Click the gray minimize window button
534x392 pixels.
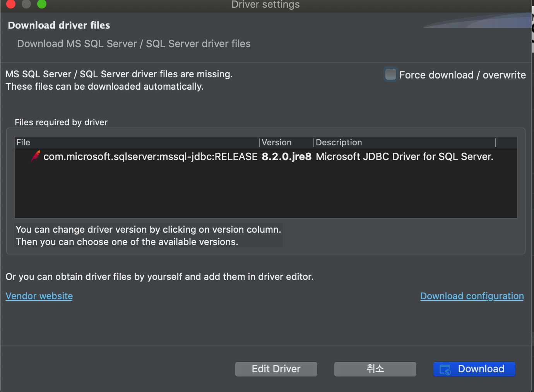(x=26, y=4)
